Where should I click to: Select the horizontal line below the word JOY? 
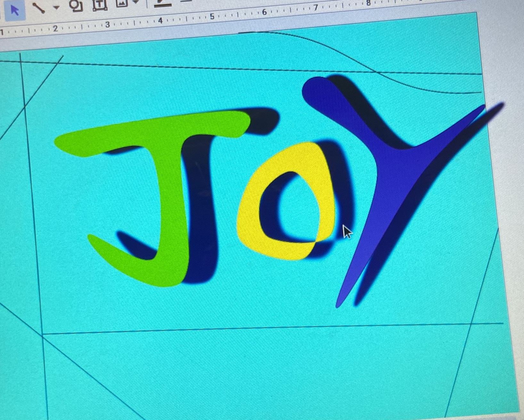(x=256, y=328)
